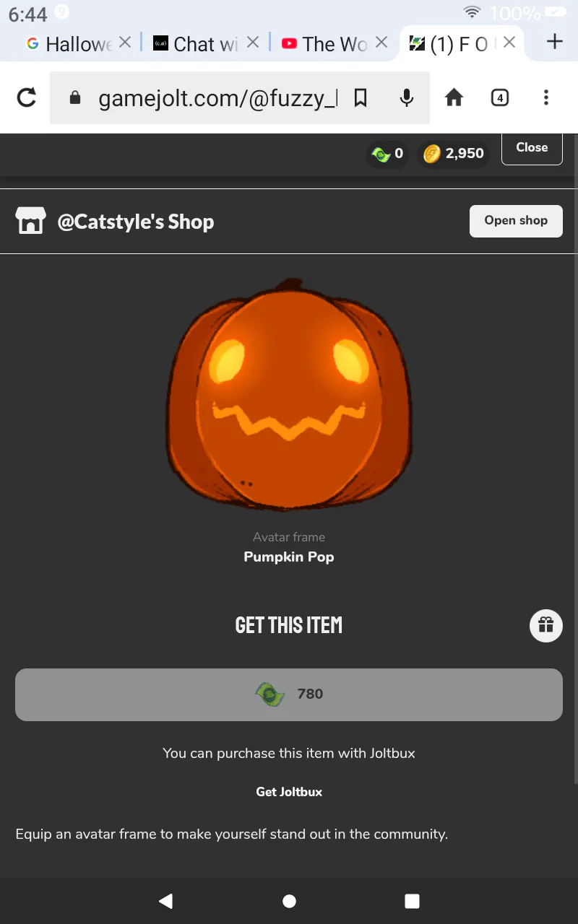
Task: Activate the microphone voice search icon
Action: tap(407, 97)
